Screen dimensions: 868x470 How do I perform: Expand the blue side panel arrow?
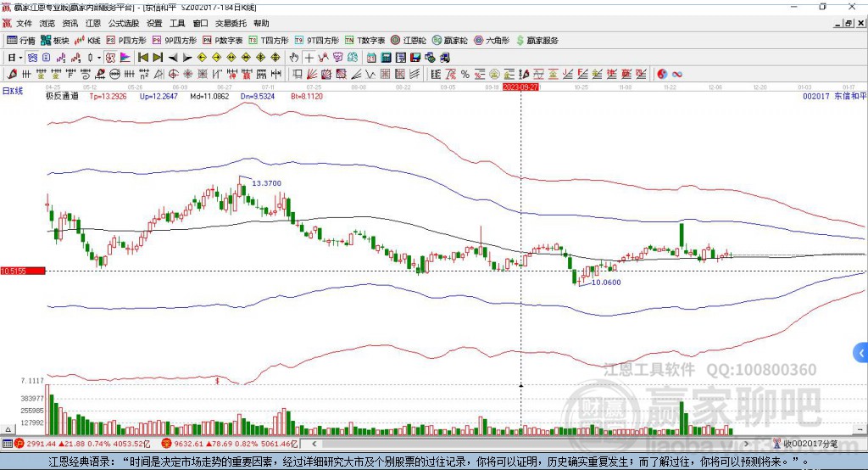[x=861, y=353]
